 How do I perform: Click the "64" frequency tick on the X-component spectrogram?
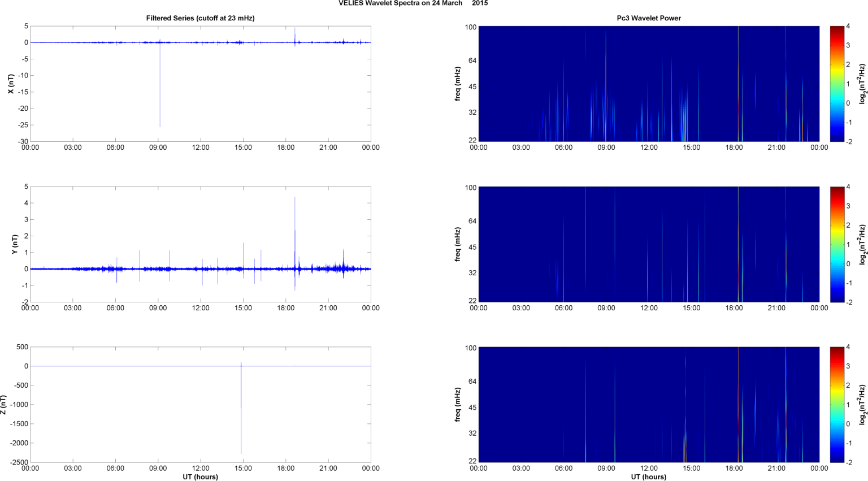472,60
